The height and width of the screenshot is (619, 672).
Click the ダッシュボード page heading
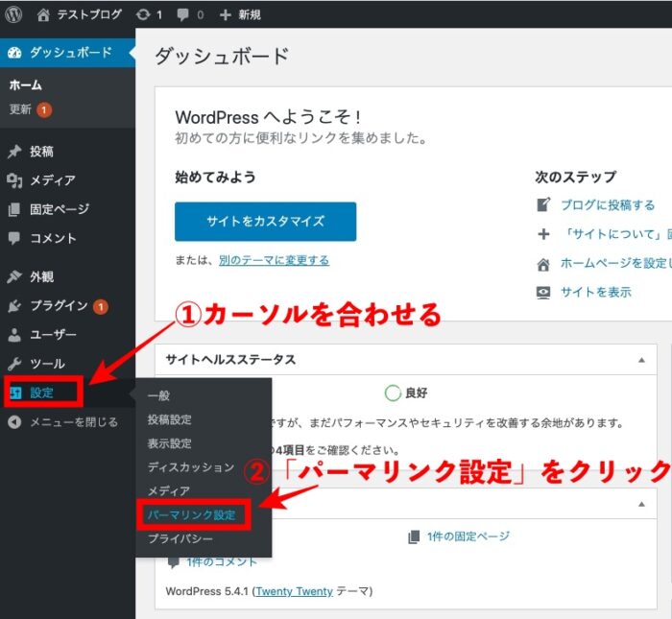pos(222,57)
